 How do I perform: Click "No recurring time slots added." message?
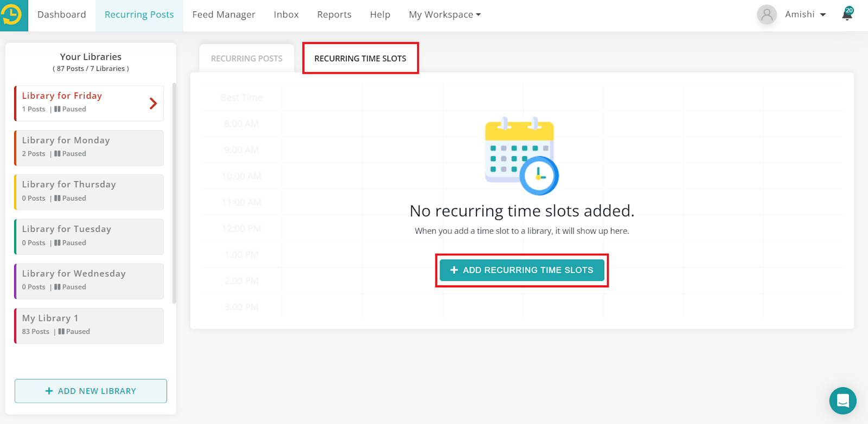(x=522, y=210)
